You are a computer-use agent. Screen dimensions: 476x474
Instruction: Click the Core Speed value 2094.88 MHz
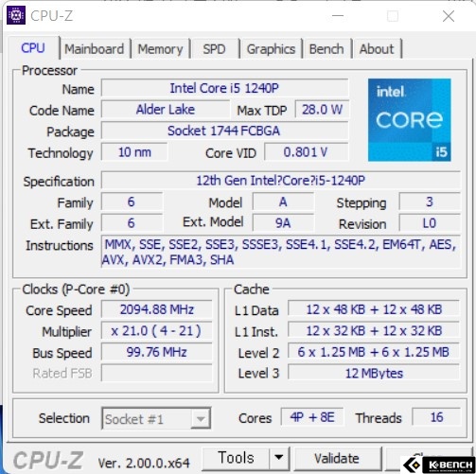pos(157,309)
